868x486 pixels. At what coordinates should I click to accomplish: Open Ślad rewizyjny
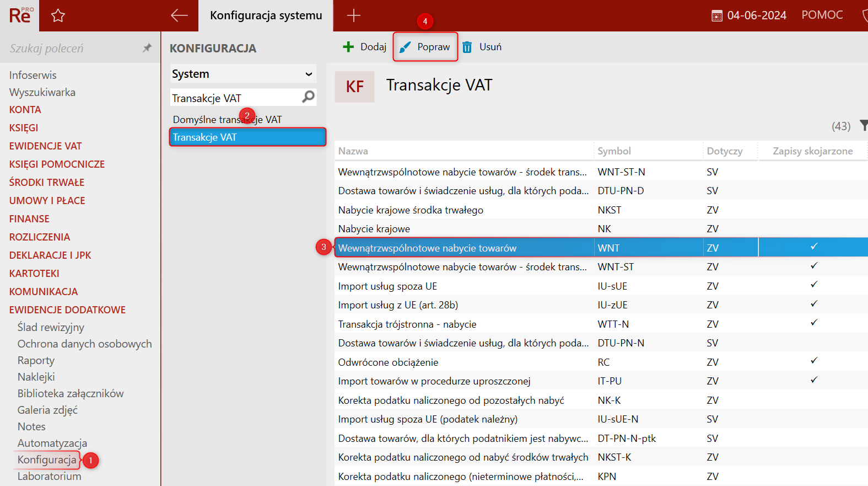pyautogui.click(x=51, y=327)
